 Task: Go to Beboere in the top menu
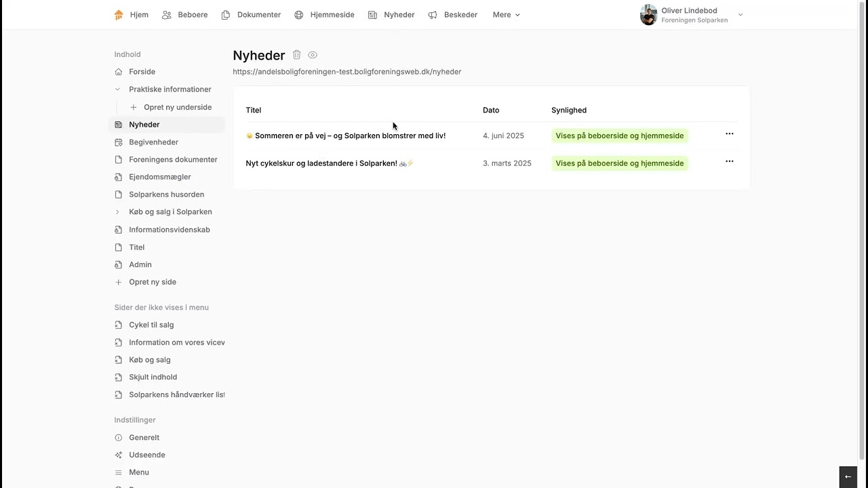[185, 15]
